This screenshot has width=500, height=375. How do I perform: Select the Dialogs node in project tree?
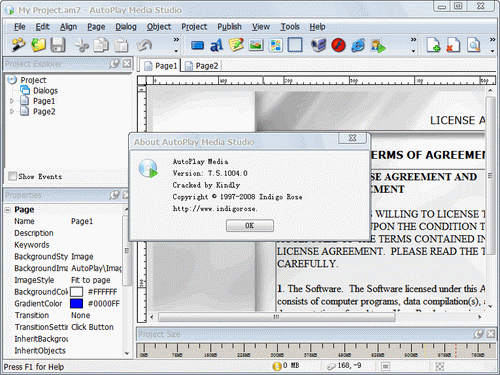[45, 90]
